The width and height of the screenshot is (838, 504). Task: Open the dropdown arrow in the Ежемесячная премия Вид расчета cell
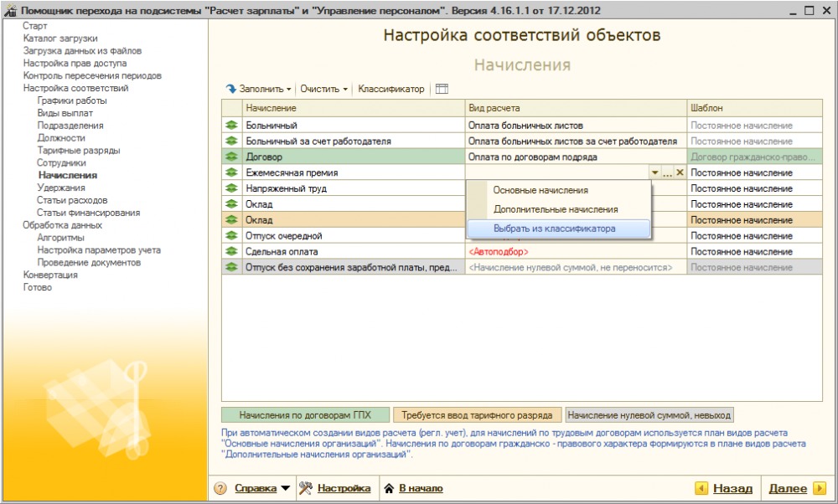pos(654,172)
